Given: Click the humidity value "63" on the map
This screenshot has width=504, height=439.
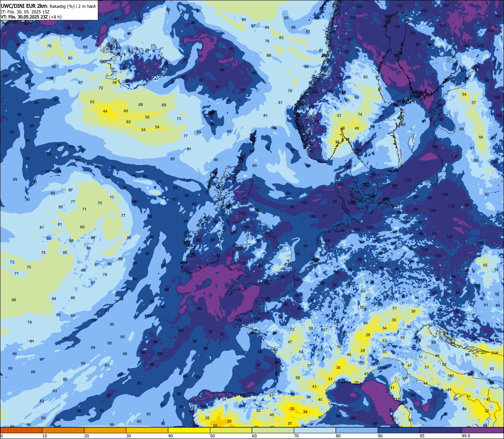Looking at the screenshot, I should point(128,122).
